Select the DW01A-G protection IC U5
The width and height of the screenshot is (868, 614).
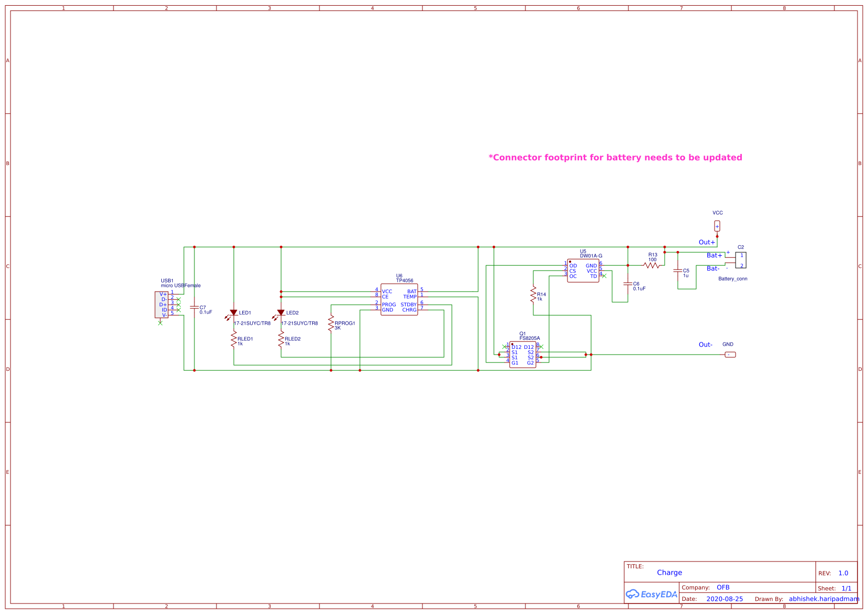(583, 270)
